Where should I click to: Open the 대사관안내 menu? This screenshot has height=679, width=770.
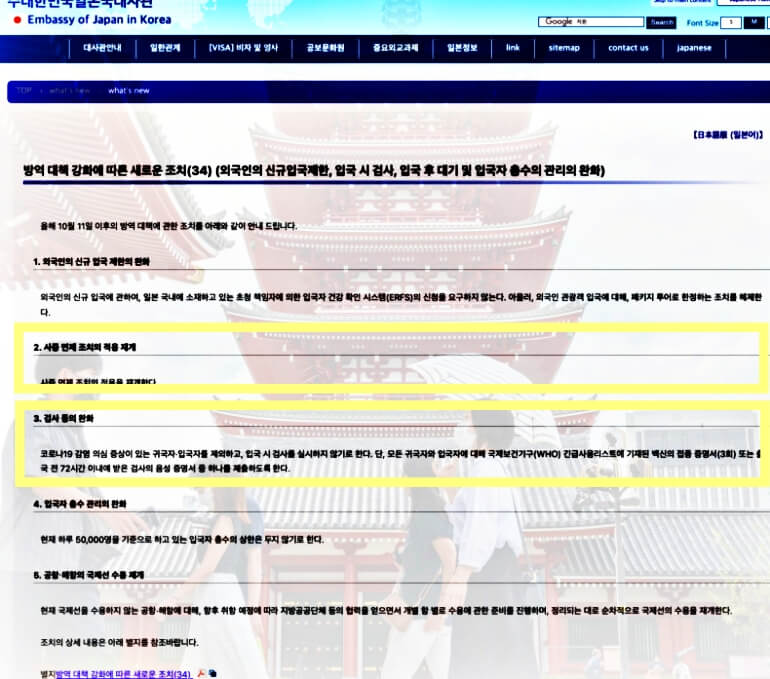point(102,48)
